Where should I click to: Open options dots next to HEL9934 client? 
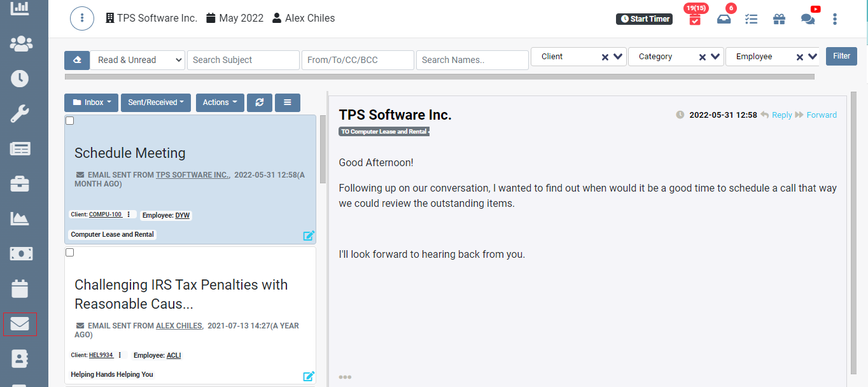pos(120,355)
